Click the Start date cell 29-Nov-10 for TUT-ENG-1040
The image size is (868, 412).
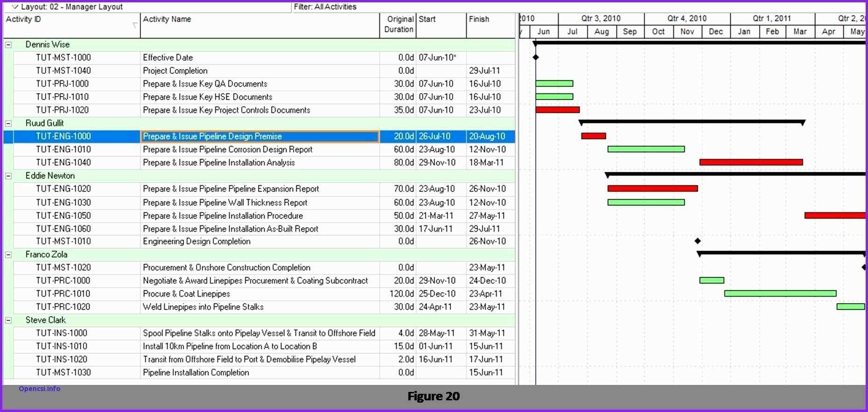click(x=437, y=163)
